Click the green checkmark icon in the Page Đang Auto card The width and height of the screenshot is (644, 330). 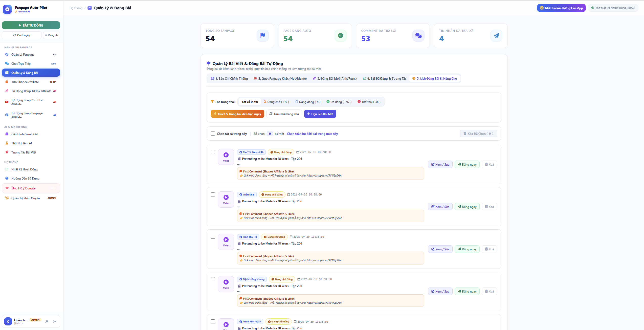(341, 36)
